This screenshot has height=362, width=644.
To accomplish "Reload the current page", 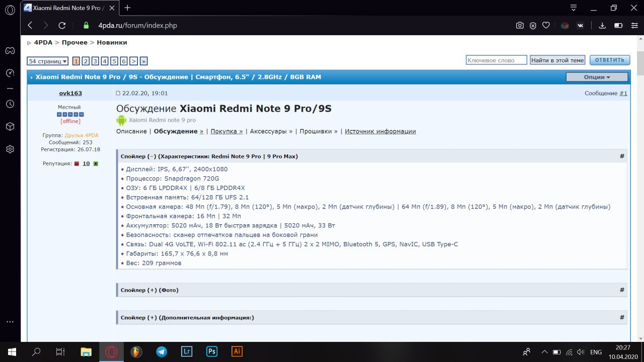I will tap(62, 25).
